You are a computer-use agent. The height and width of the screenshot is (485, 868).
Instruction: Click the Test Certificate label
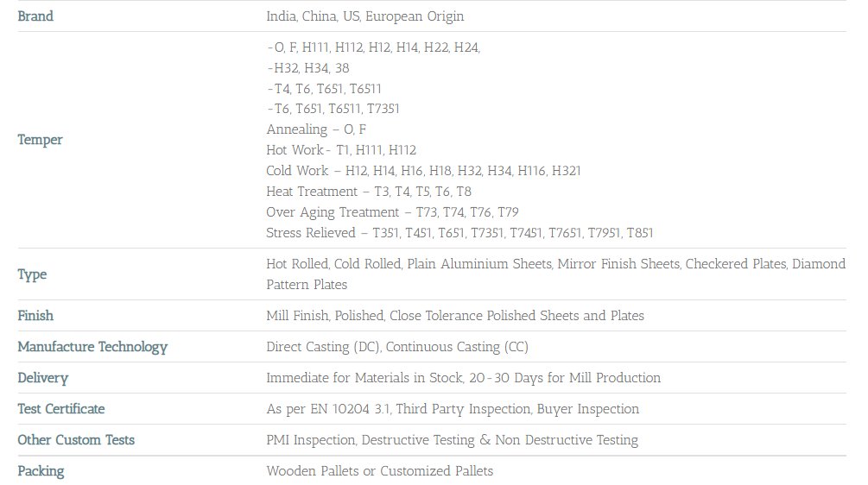coord(61,409)
